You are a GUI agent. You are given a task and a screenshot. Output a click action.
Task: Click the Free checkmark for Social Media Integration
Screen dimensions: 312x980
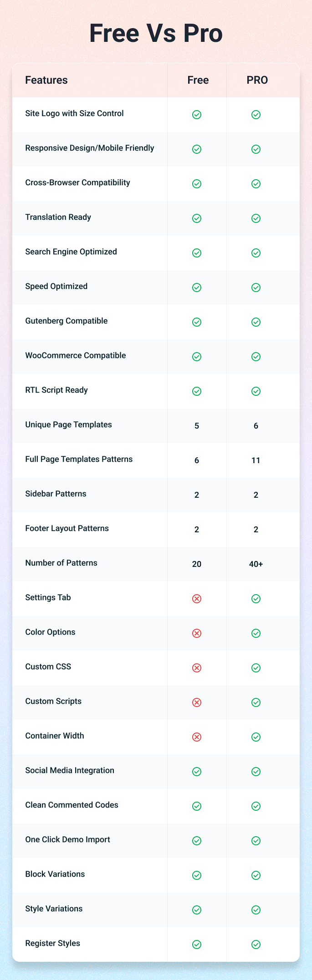point(197,772)
